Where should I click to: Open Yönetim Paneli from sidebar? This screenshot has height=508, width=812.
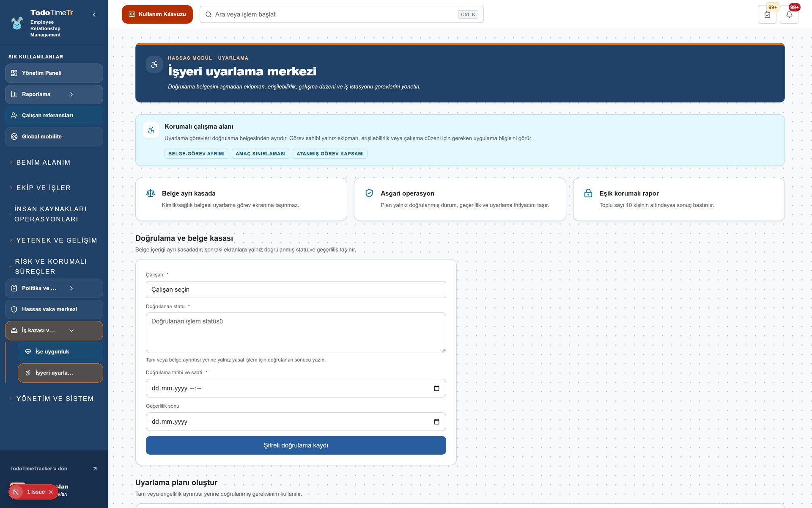[54, 73]
